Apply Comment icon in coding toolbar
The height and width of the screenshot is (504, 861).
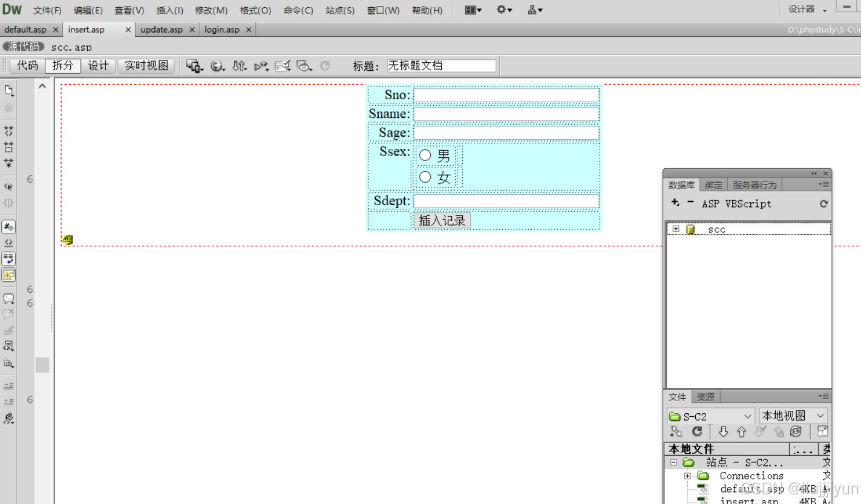click(x=8, y=299)
